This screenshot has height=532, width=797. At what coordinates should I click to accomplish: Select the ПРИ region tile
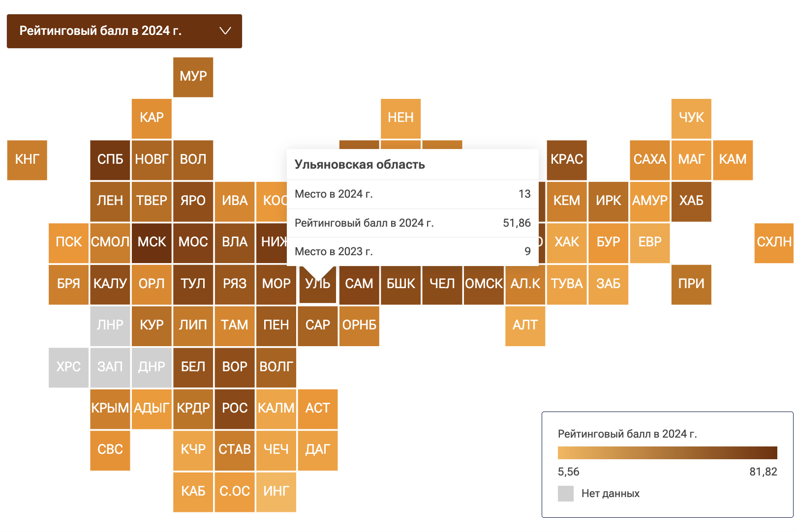tap(691, 284)
